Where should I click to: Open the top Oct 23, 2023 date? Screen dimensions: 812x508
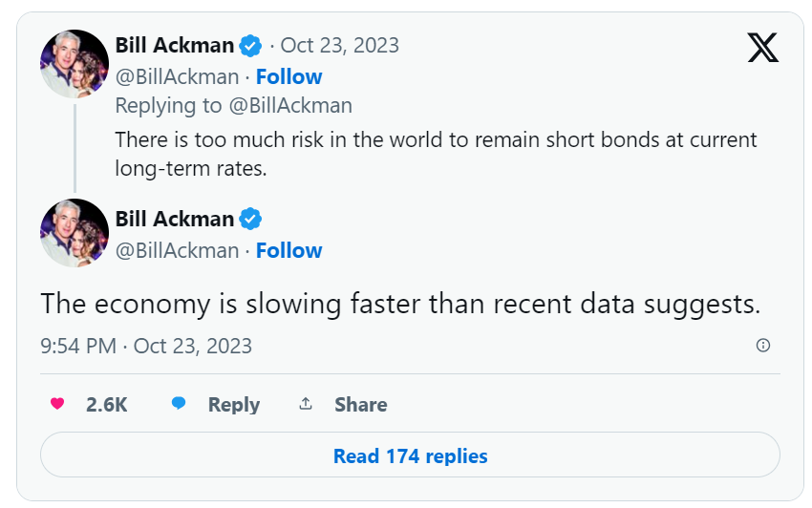[x=340, y=46]
